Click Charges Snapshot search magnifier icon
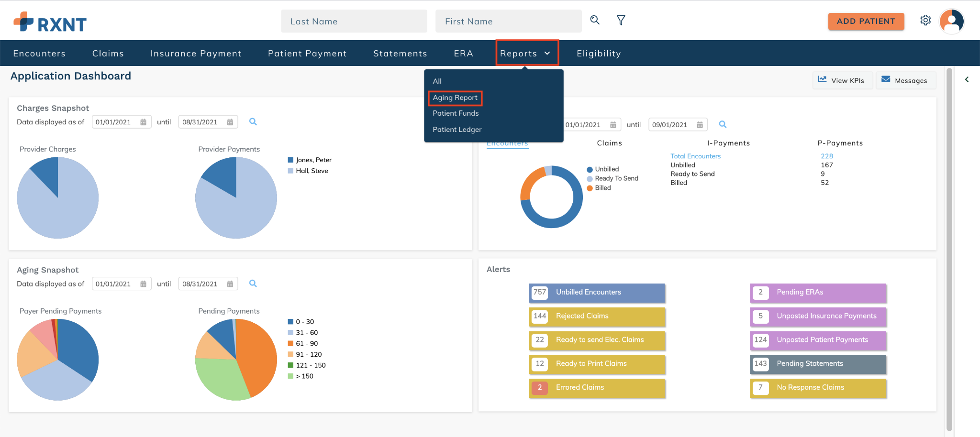The image size is (980, 437). point(253,122)
